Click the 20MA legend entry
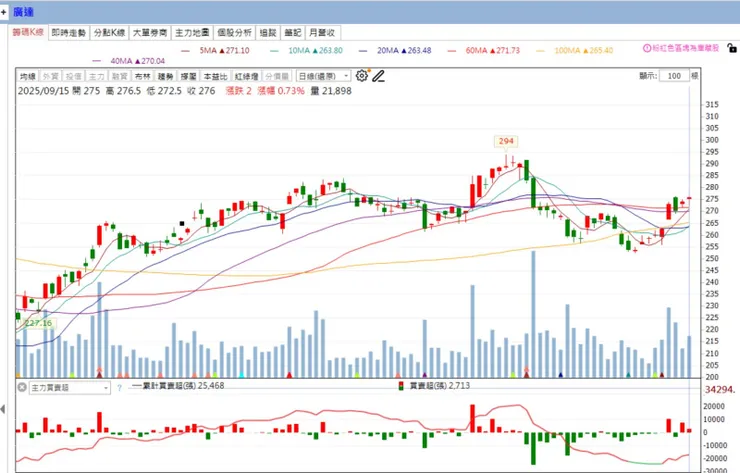This screenshot has width=740, height=473. point(395,51)
